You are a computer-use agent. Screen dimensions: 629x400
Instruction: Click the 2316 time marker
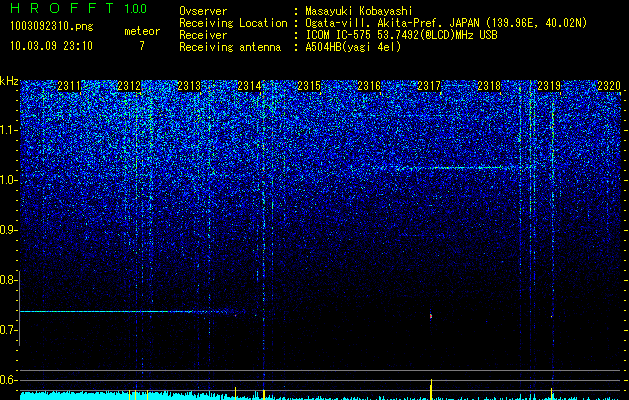[369, 86]
